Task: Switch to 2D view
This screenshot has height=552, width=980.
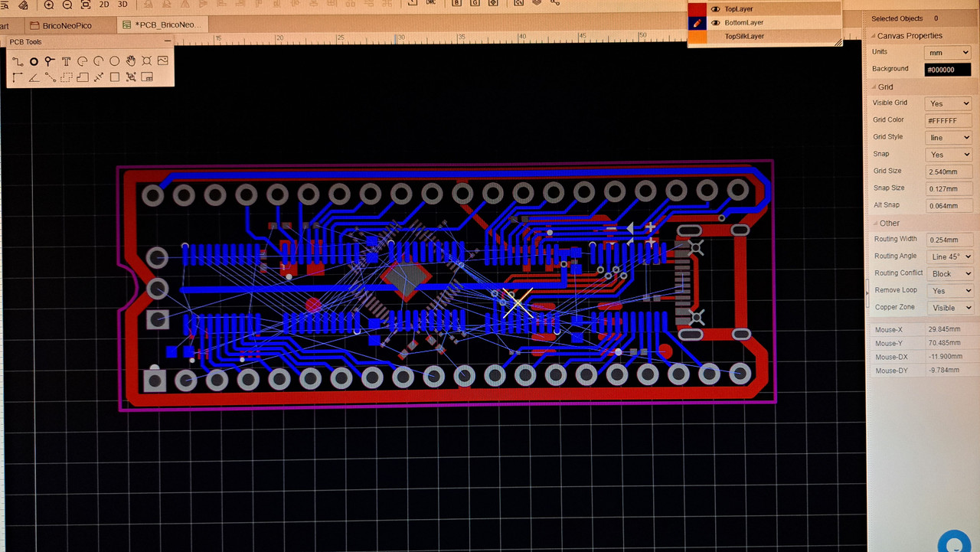Action: (104, 5)
